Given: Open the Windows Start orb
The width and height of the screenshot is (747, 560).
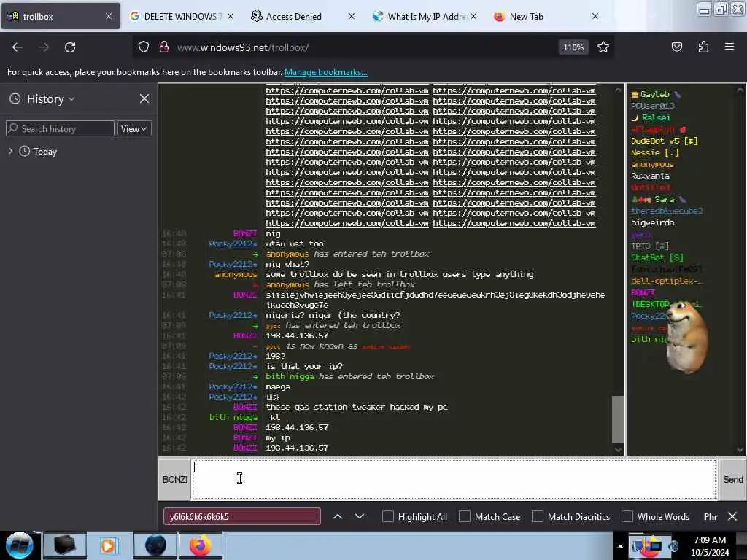Looking at the screenshot, I should (19, 545).
